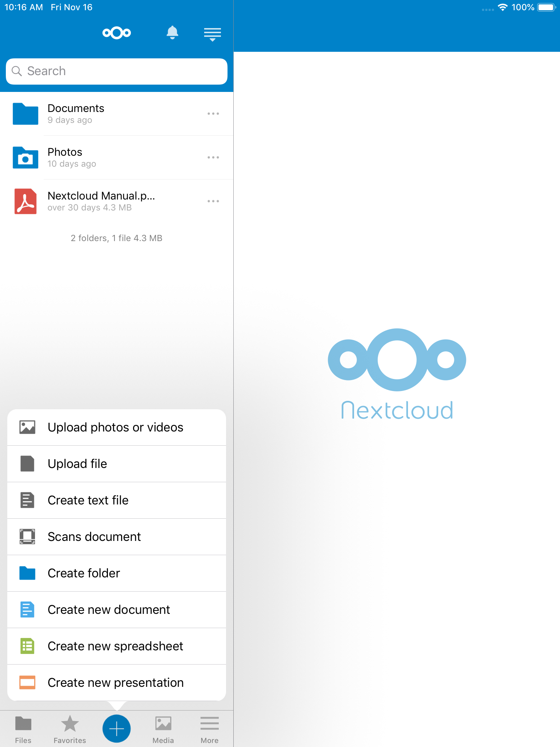The width and height of the screenshot is (560, 747).
Task: Tap the 10:16 AM clock
Action: coord(24,7)
